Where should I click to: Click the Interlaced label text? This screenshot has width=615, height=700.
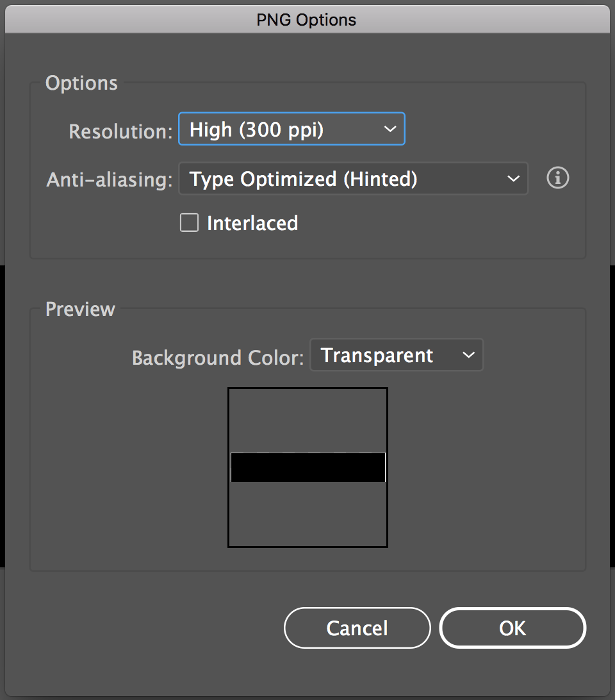click(252, 222)
